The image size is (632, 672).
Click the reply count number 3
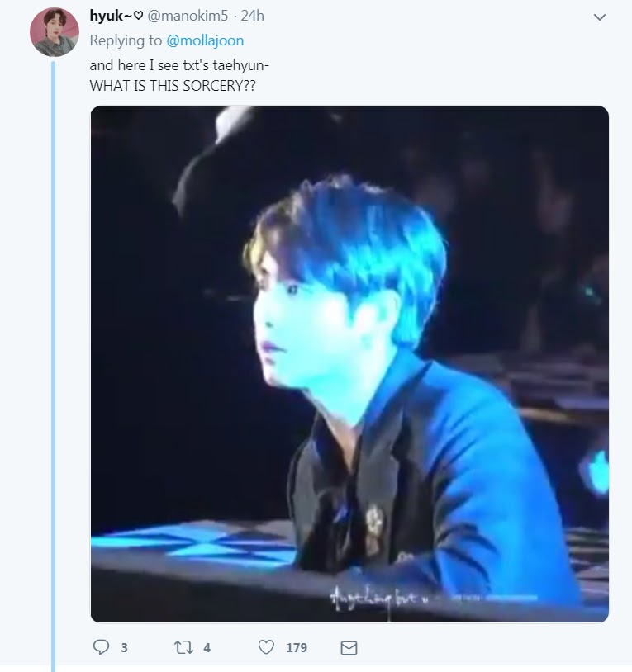[125, 647]
